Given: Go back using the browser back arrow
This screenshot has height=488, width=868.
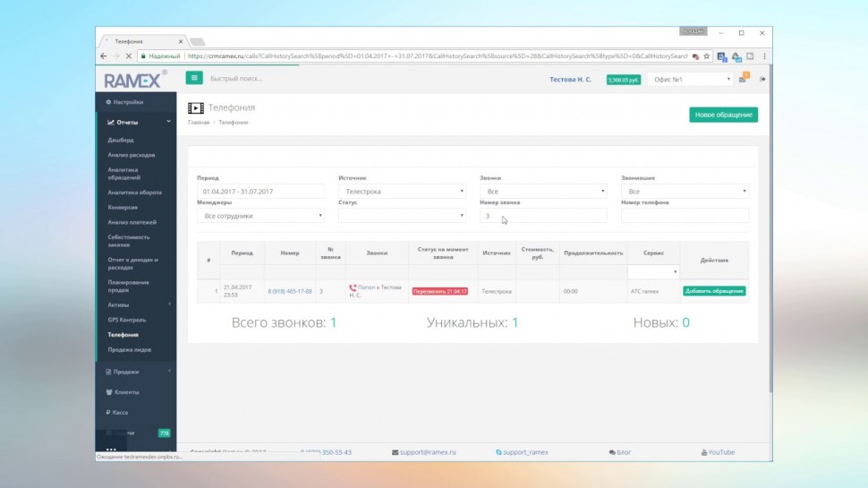Looking at the screenshot, I should pos(104,56).
